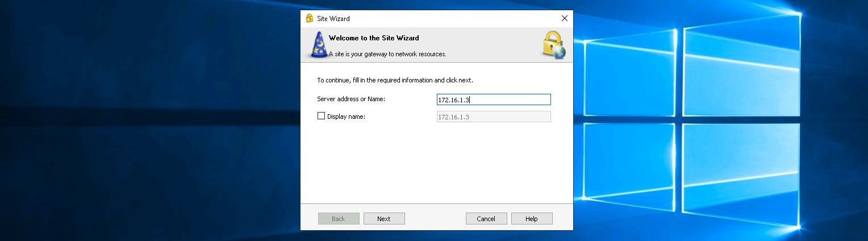Click the padlock with globe icon

tap(553, 45)
